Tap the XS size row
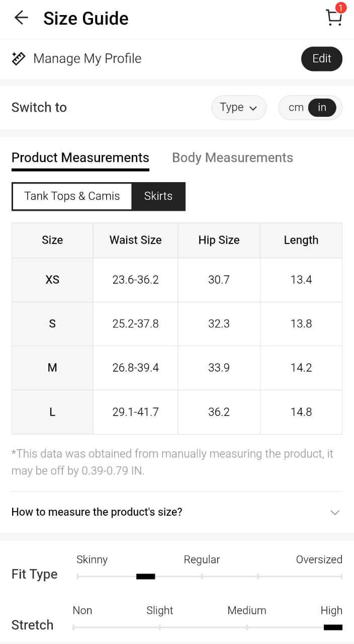The width and height of the screenshot is (354, 644). click(52, 280)
